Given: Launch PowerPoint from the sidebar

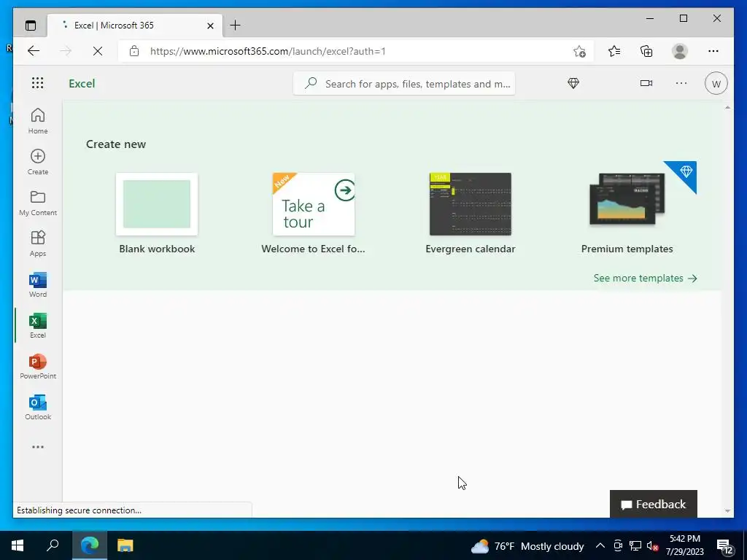Looking at the screenshot, I should point(38,367).
